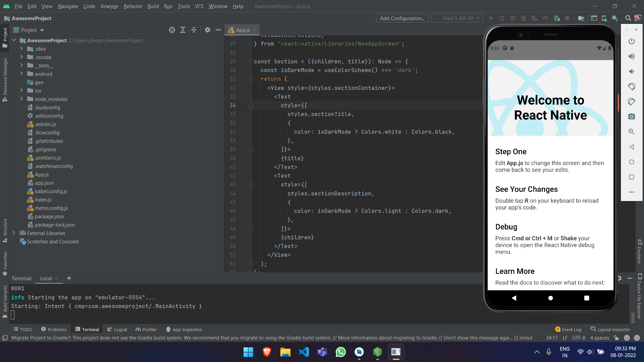Click the Attach Debugger to Android Process icon
The image size is (644, 362).
[x=557, y=18]
